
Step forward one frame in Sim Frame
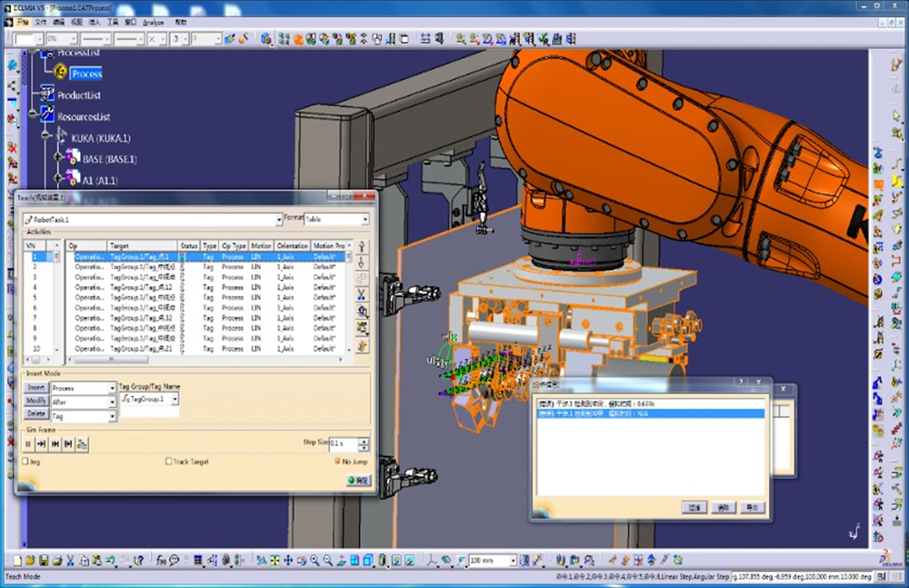pos(42,444)
